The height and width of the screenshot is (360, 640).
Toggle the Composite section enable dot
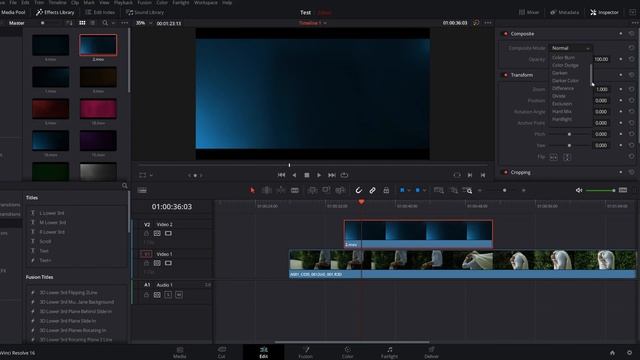[x=505, y=34]
